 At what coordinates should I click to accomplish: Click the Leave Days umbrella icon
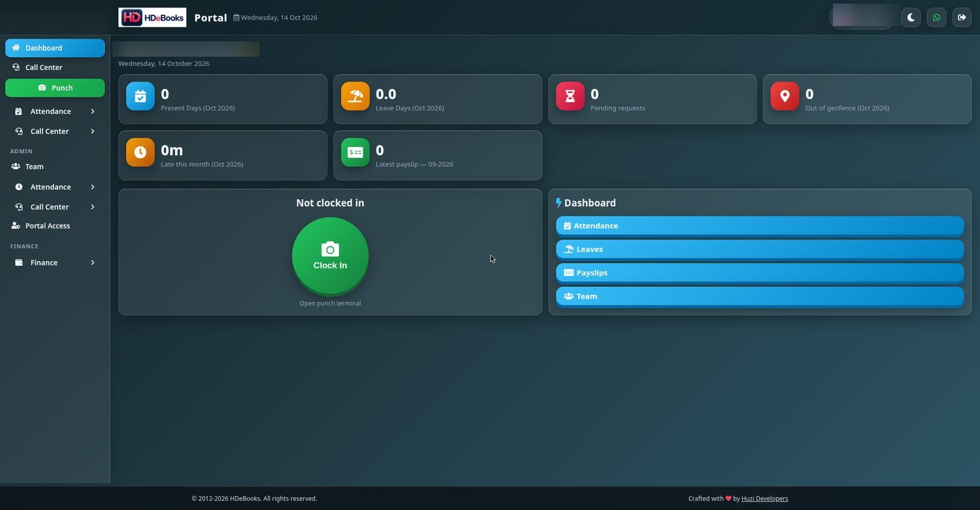tap(355, 96)
